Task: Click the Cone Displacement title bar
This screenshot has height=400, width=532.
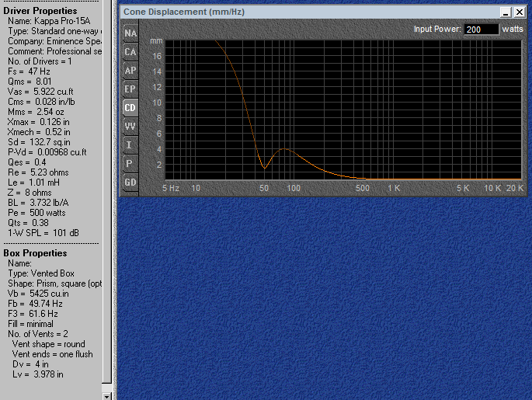Action: 309,12
